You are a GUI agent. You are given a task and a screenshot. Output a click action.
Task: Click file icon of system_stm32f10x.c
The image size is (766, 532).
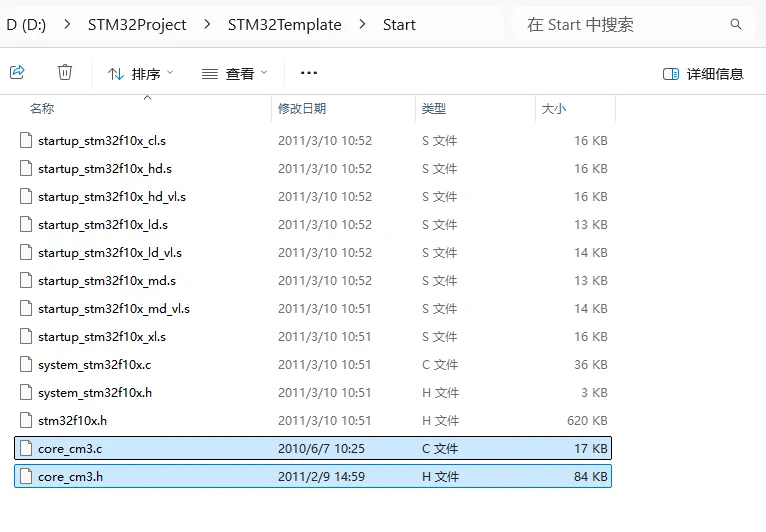pos(26,364)
